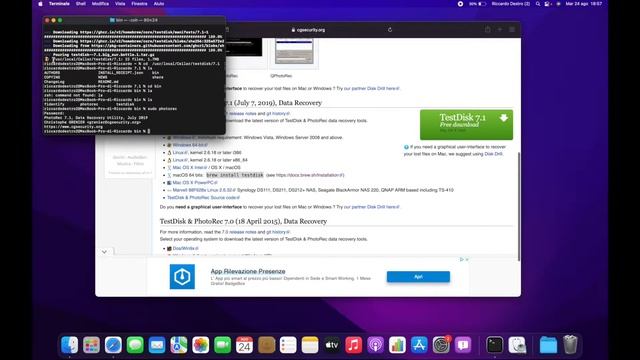Open the Finestra menu
The width and height of the screenshot is (640, 360).
[140, 4]
